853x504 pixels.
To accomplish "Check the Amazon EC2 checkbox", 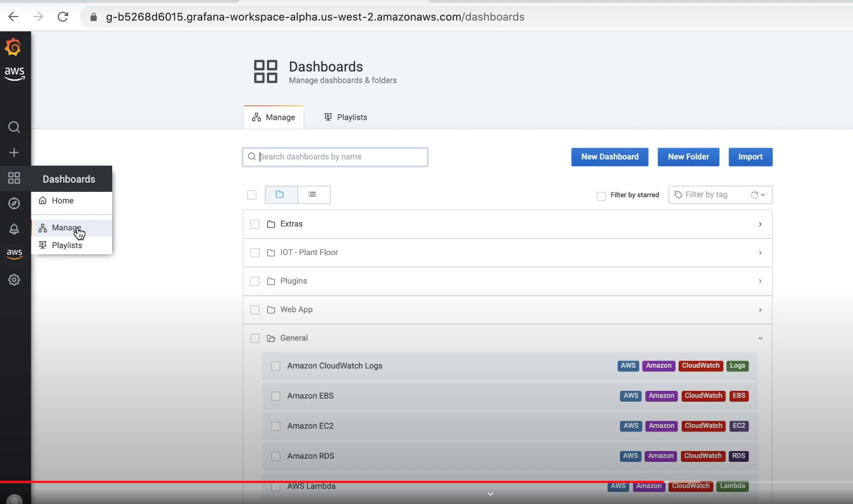I will tap(276, 426).
